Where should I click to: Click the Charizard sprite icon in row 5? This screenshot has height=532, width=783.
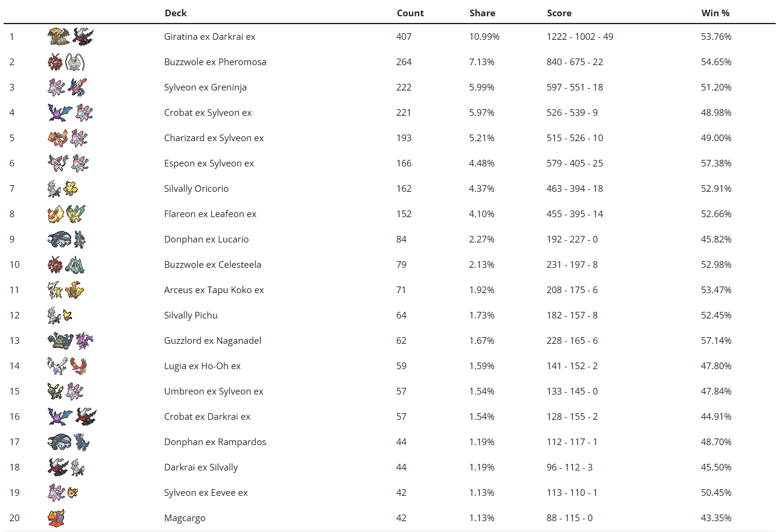56,138
